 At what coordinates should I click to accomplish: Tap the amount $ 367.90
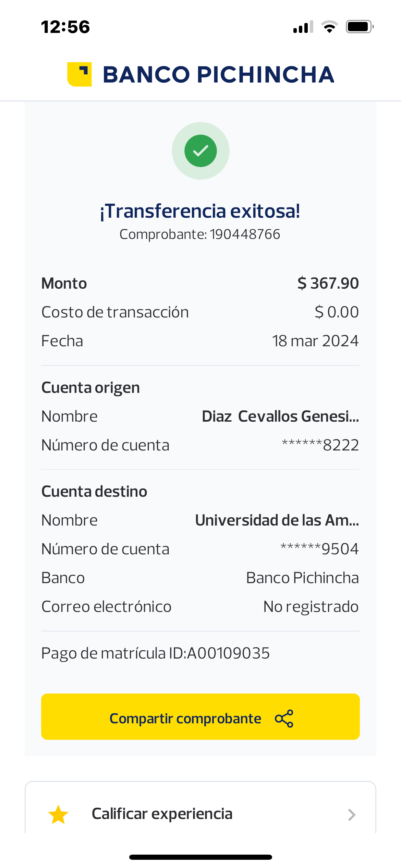point(328,284)
